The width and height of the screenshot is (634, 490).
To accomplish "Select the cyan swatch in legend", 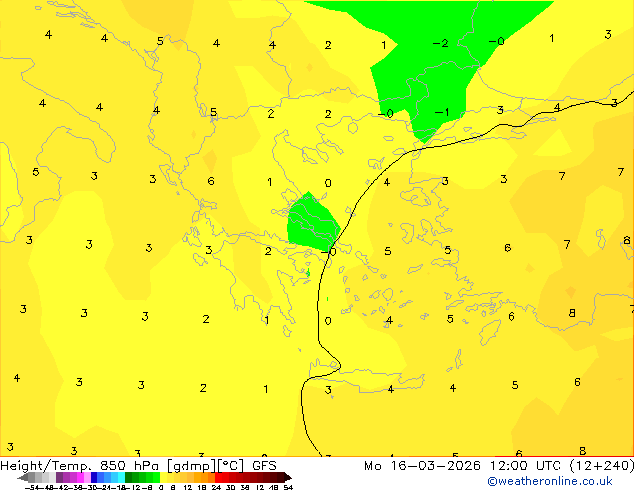I will [x=121, y=477].
